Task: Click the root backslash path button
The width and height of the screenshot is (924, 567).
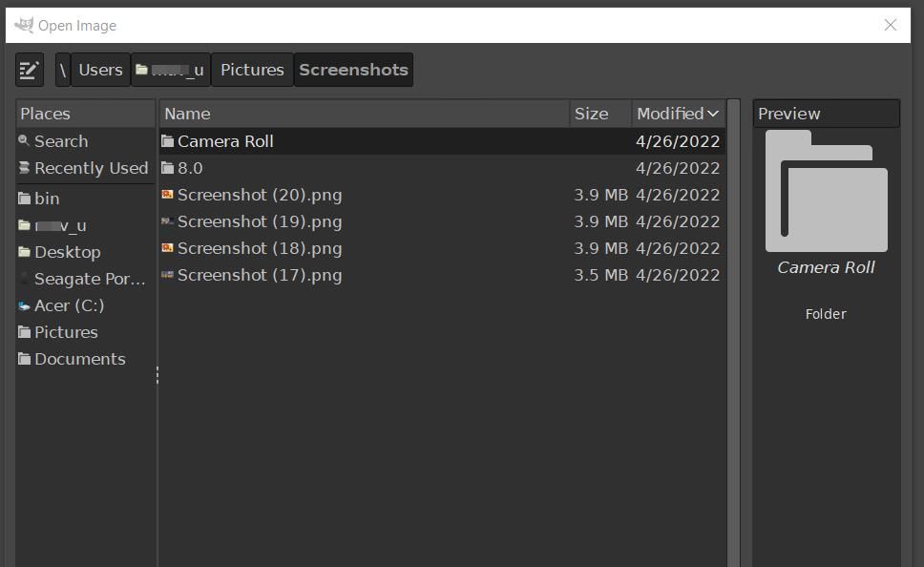Action: coord(63,70)
